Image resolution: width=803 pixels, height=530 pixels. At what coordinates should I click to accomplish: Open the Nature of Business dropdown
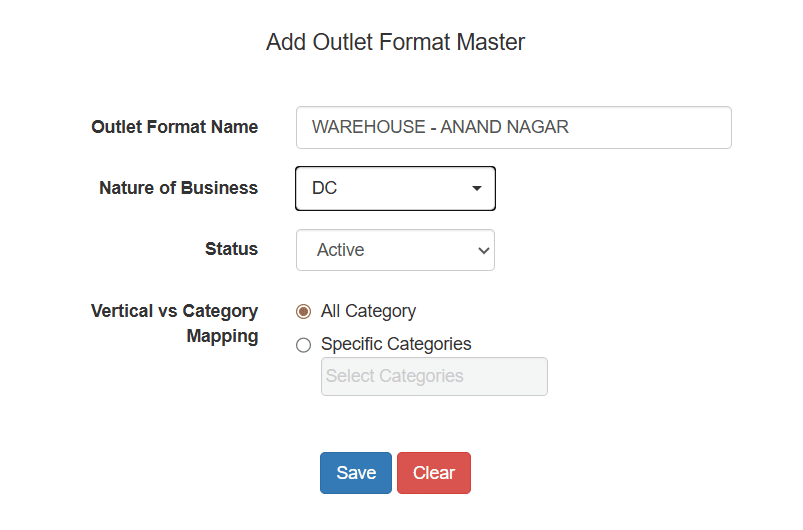pyautogui.click(x=395, y=188)
